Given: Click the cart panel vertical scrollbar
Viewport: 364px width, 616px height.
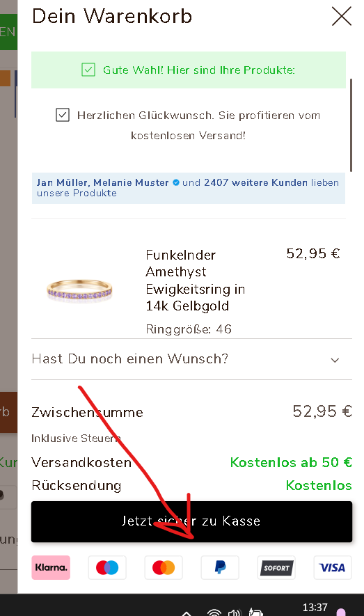Looking at the screenshot, I should click(x=351, y=125).
